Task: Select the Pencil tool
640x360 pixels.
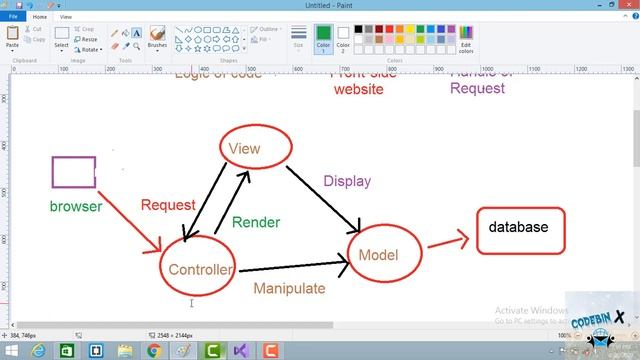Action: pyautogui.click(x=115, y=33)
